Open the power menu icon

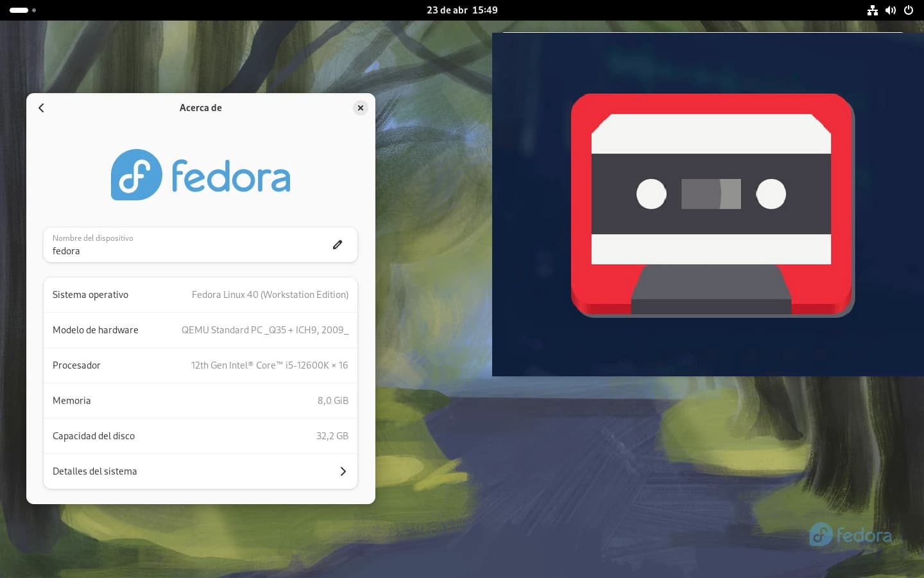909,10
